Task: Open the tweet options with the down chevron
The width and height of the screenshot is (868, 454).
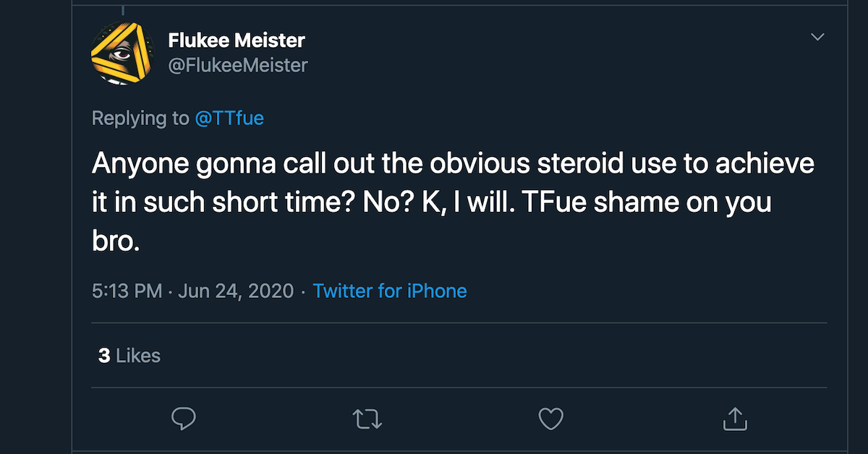Action: [x=817, y=36]
